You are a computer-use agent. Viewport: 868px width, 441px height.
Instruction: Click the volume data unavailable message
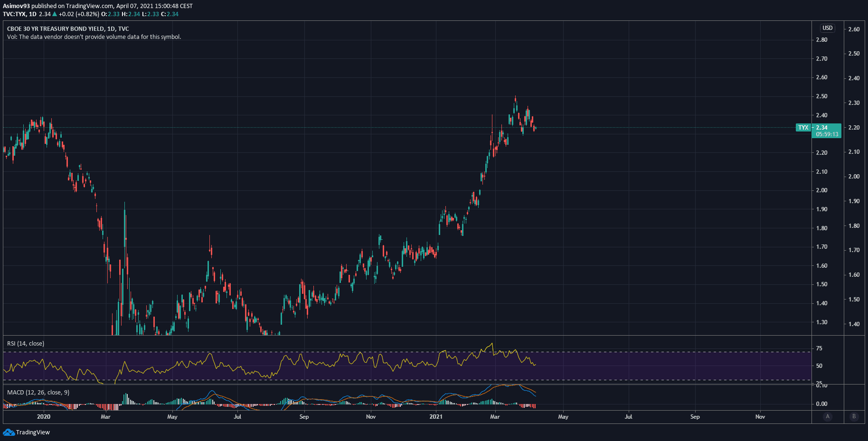point(94,37)
